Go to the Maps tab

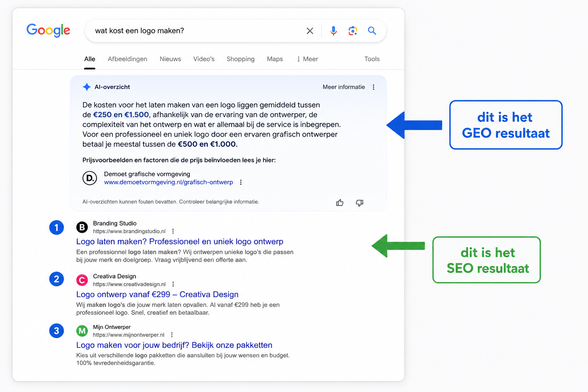[x=275, y=59]
